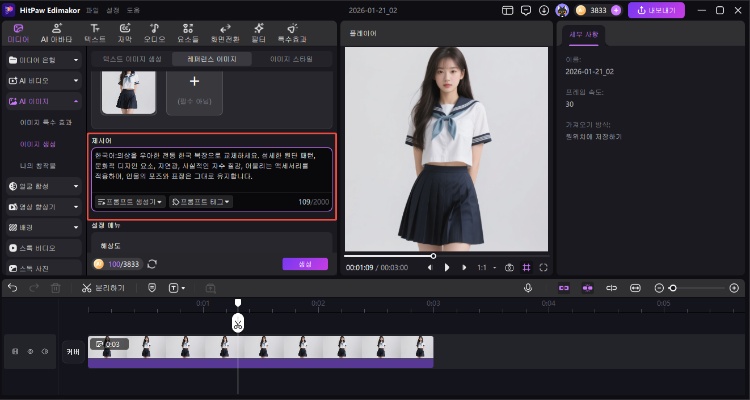Switch to Reference Image (레퍼런스 이미지) tab

coord(211,59)
